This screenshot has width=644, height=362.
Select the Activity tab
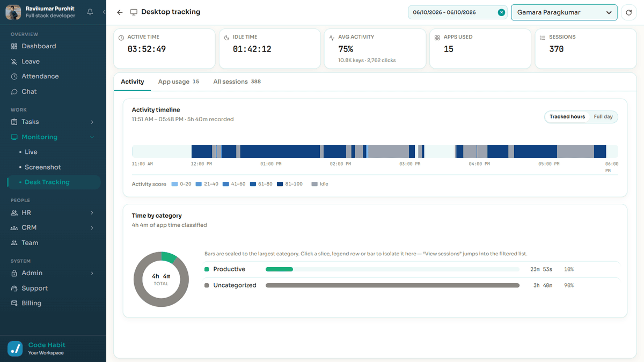133,82
